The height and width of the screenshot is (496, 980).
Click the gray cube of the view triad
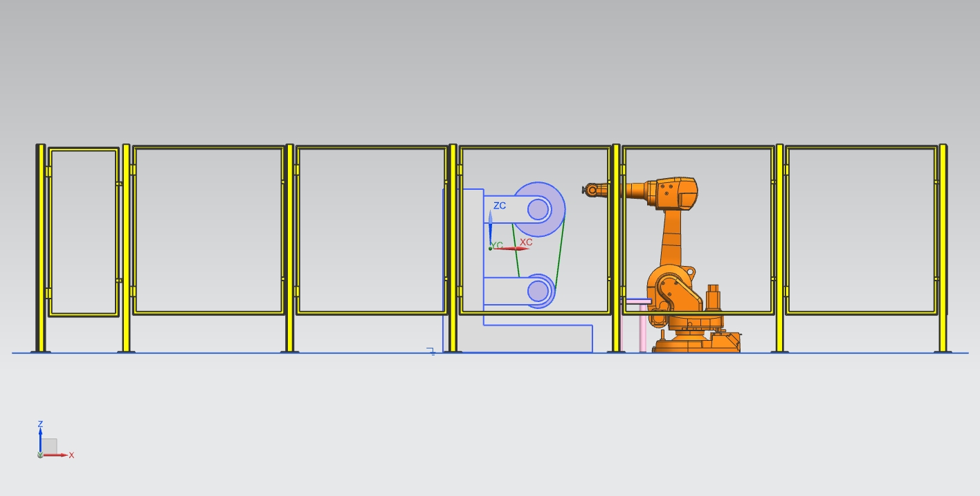[50, 446]
